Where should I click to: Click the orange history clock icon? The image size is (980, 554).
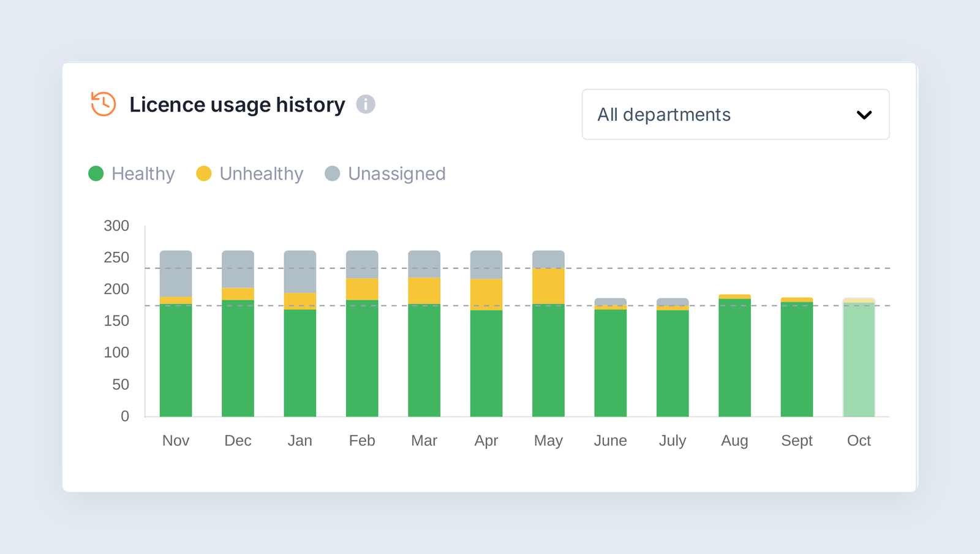(x=104, y=104)
